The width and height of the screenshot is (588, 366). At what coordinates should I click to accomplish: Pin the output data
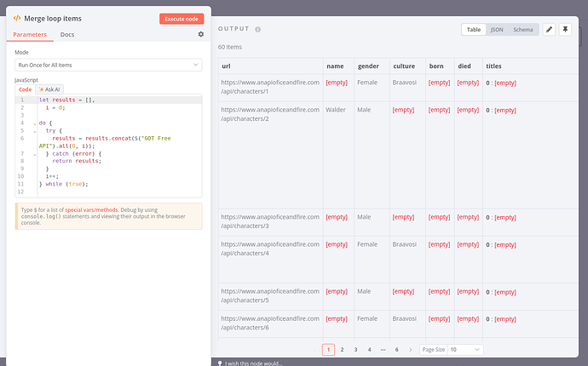click(x=564, y=29)
